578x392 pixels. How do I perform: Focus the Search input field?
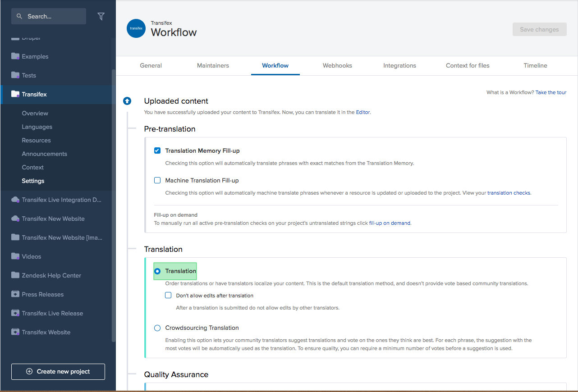coord(49,16)
